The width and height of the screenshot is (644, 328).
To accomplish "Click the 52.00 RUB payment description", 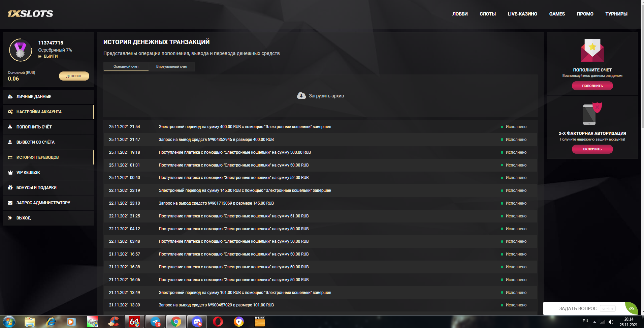I will [x=234, y=178].
